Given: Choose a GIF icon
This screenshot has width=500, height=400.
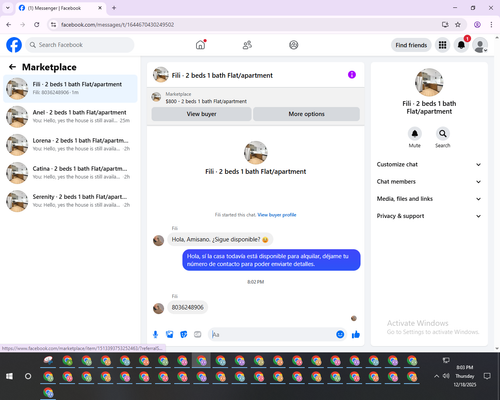Looking at the screenshot, I should coord(198,334).
